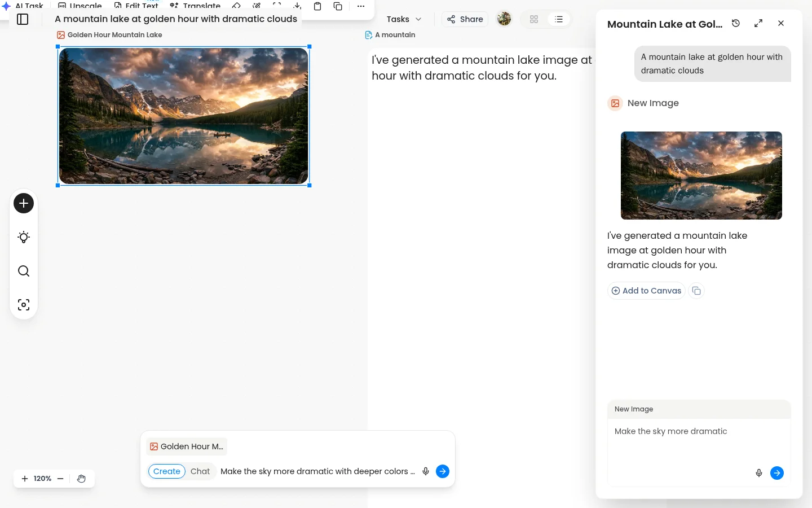
Task: Switch to grid view
Action: tap(534, 19)
